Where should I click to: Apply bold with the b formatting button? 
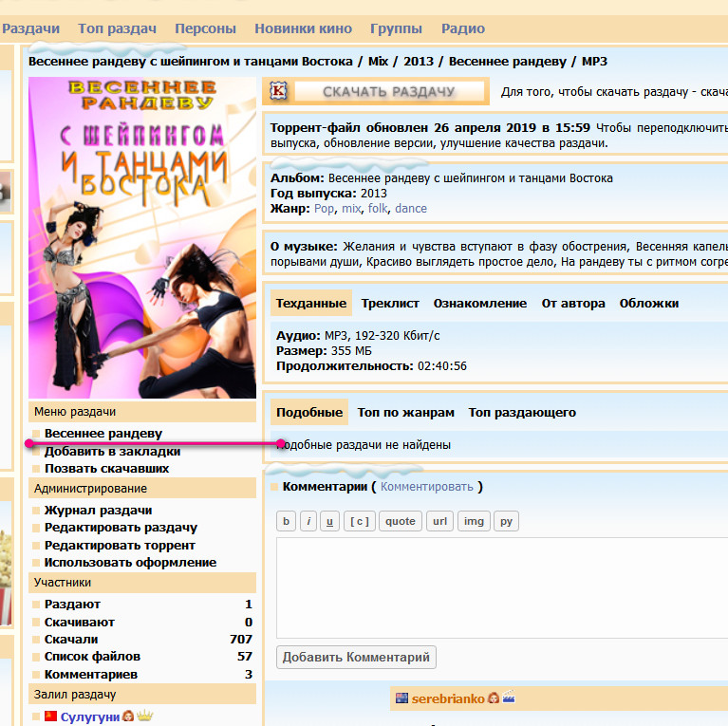tap(286, 521)
